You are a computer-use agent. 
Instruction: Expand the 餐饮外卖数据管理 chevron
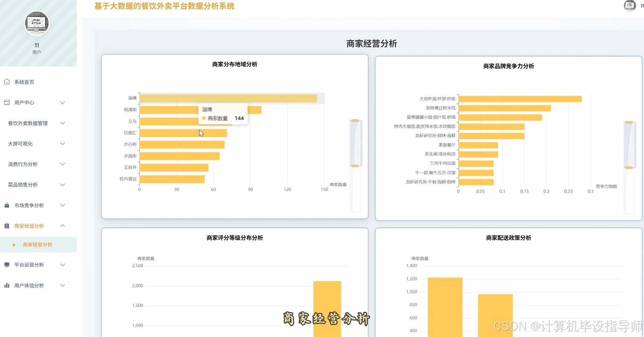coord(62,123)
